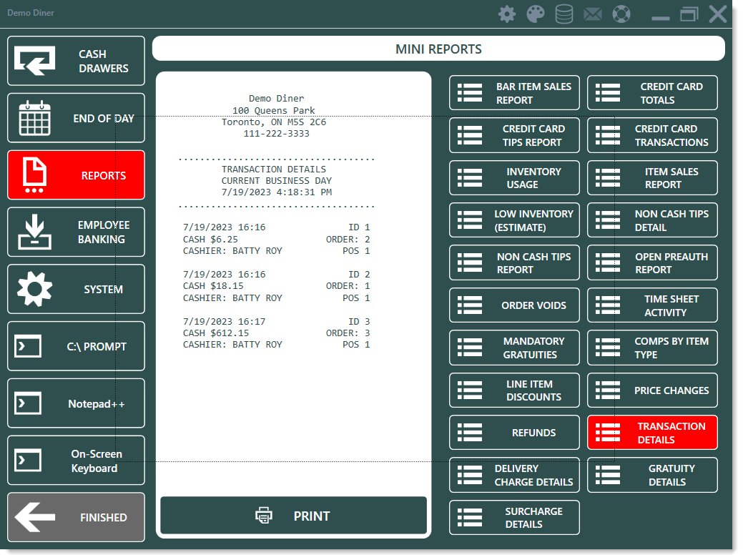Click the printer icon on Print bar
743x560 pixels.
264,516
